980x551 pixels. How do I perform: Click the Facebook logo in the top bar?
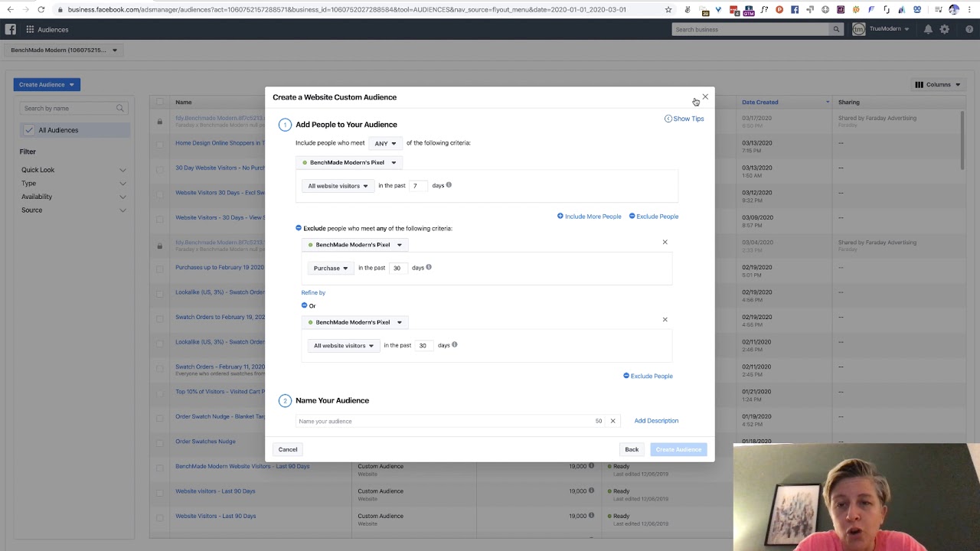pos(10,29)
